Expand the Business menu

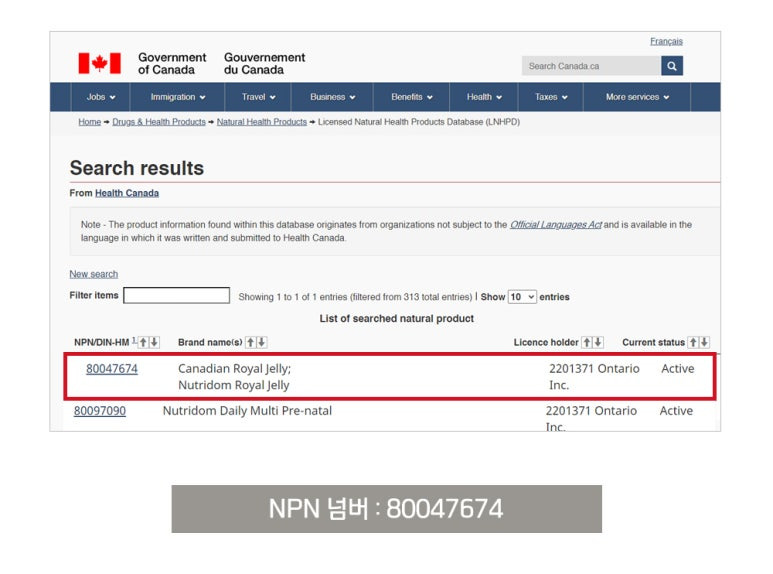click(332, 97)
